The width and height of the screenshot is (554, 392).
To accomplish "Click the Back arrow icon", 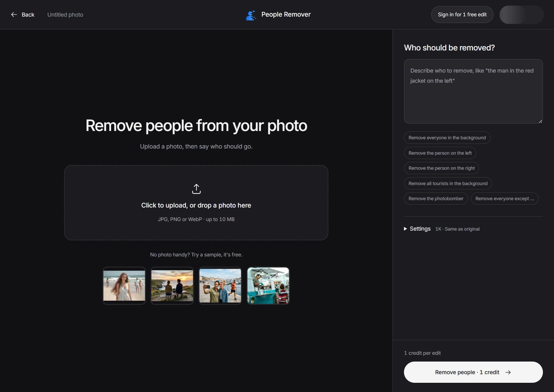I will click(x=14, y=14).
